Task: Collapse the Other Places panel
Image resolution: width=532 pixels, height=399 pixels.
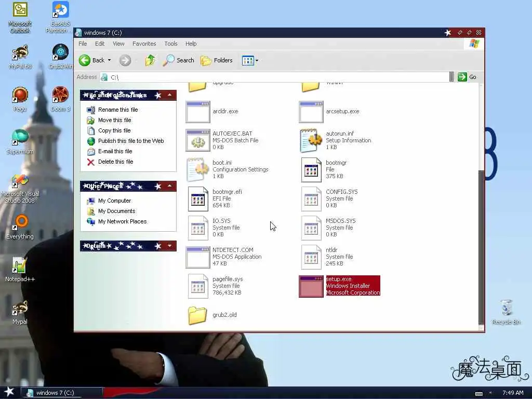Action: pyautogui.click(x=170, y=186)
